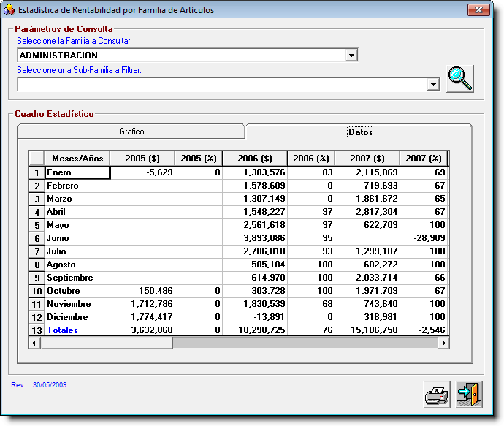Click the 3,893,086 value in Junio row
The height and width of the screenshot is (426, 504).
point(255,238)
